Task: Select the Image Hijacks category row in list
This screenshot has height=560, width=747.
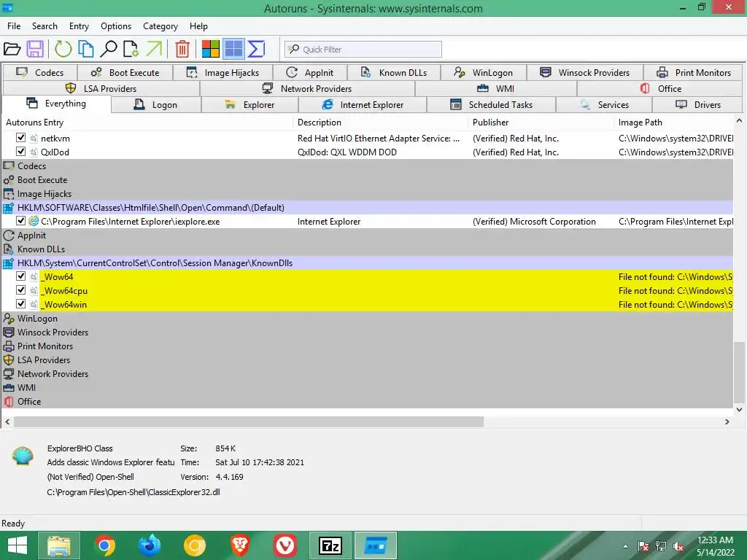Action: coord(368,193)
